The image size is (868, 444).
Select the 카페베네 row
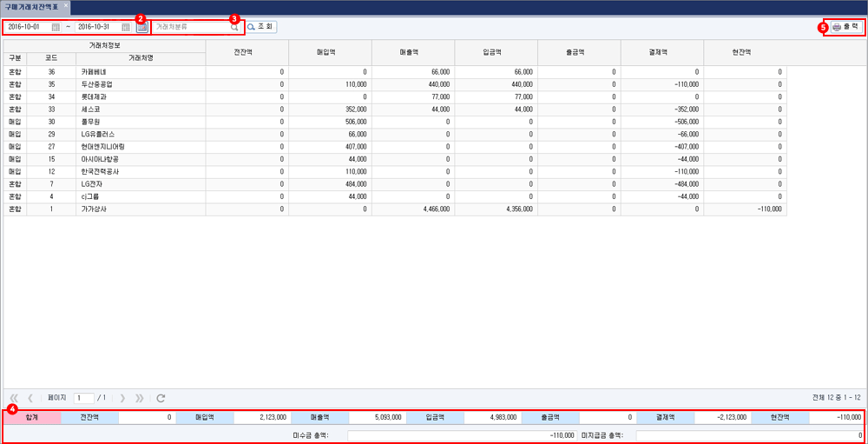[x=395, y=71]
